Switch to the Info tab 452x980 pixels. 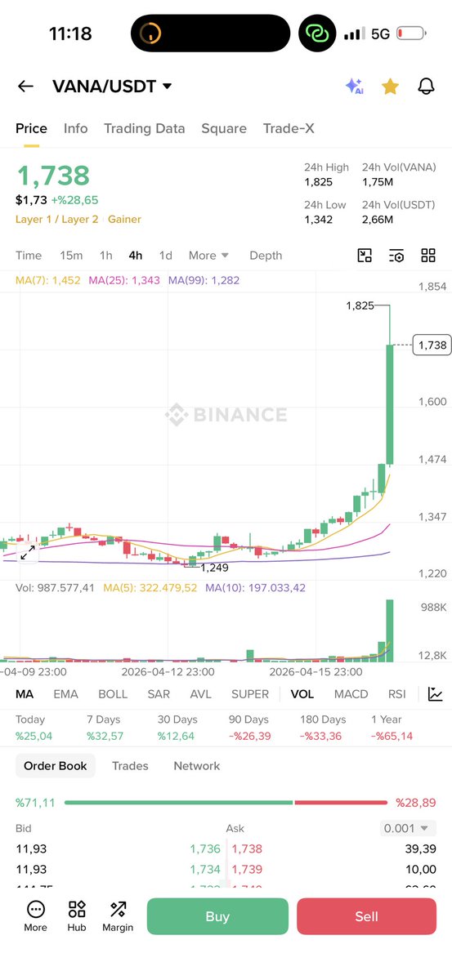coord(76,128)
